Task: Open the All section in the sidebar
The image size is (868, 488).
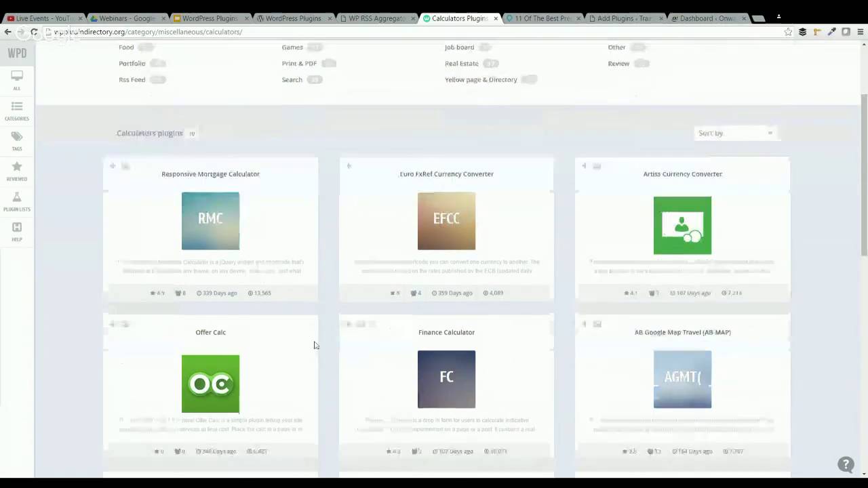Action: click(x=17, y=80)
